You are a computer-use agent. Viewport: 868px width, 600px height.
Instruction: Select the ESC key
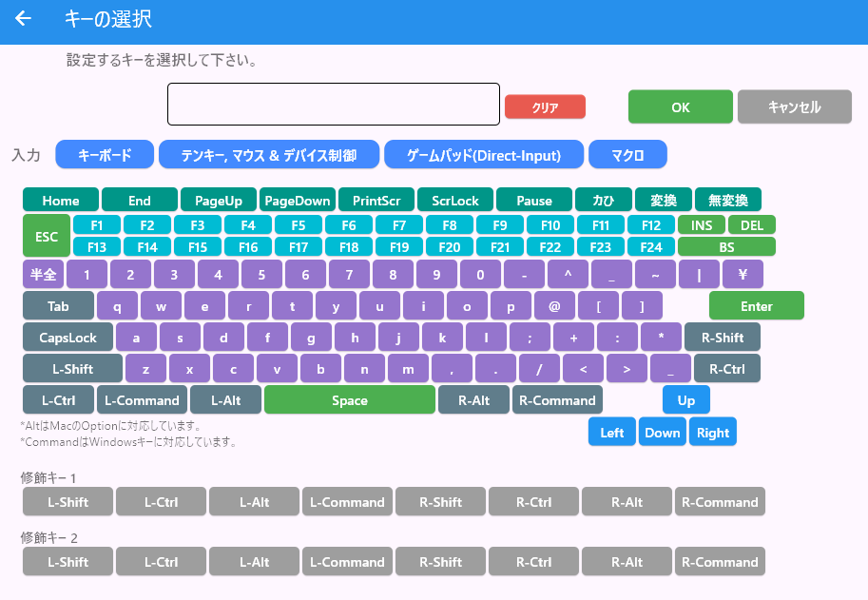(x=47, y=237)
